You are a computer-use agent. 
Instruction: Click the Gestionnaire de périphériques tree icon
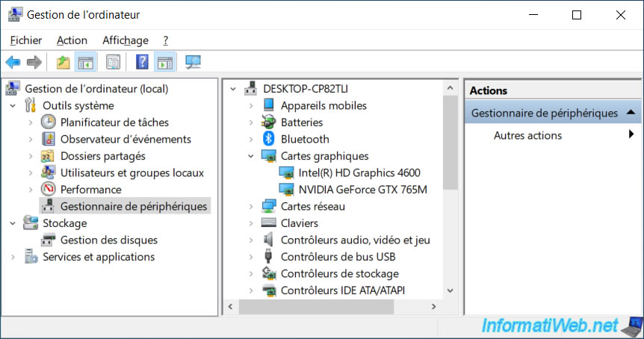48,206
